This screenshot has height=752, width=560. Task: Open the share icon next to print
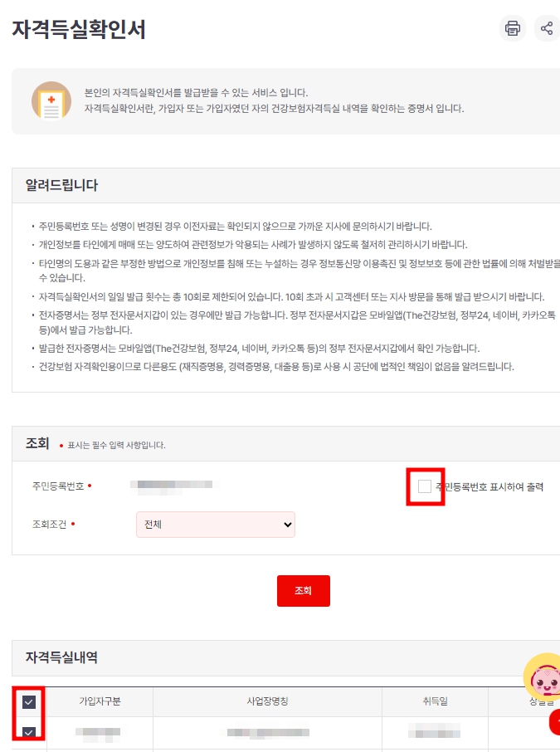tap(547, 28)
